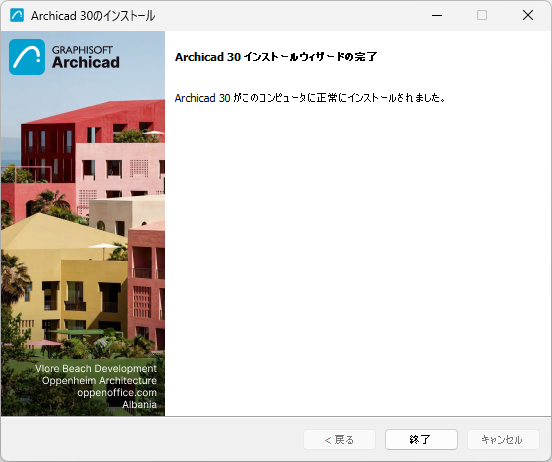Click the disabled maximize window button
552x462 pixels.
(482, 15)
